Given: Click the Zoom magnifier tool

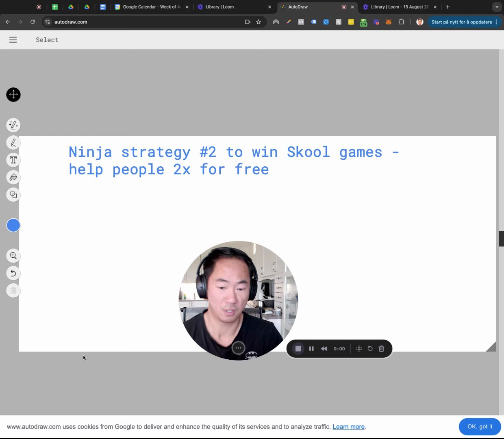Looking at the screenshot, I should point(13,256).
